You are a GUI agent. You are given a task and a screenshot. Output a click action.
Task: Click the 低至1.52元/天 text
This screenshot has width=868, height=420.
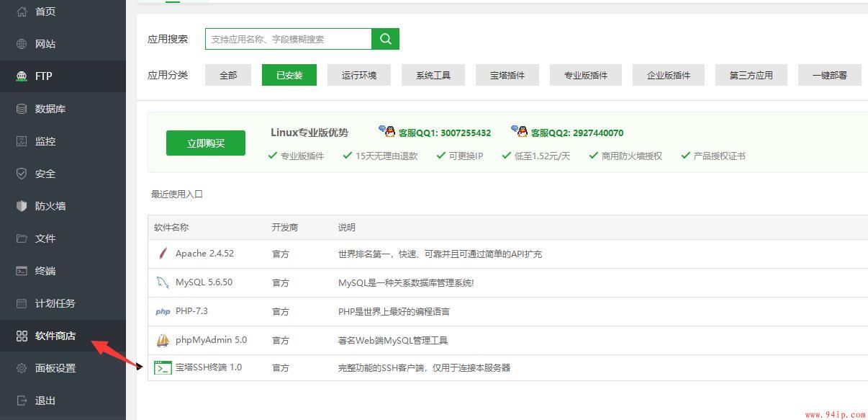[542, 156]
